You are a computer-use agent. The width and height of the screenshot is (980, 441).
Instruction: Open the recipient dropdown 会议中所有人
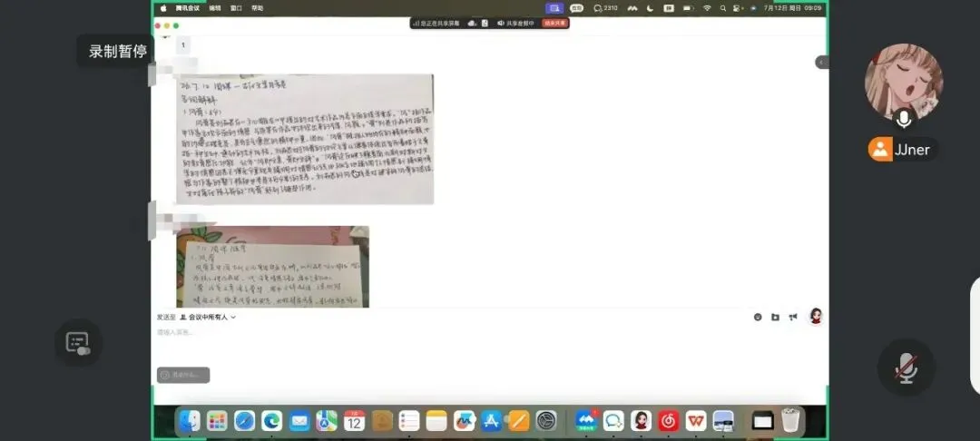[207, 318]
